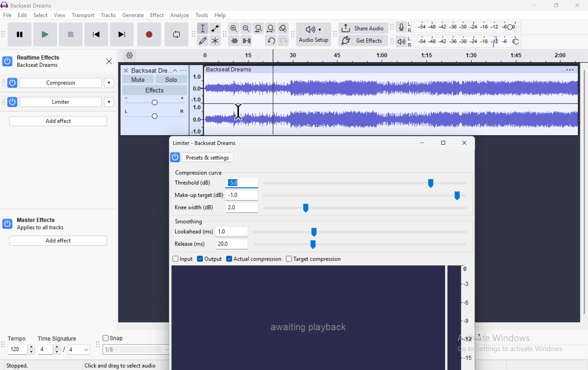Select the Draw tool
588x370 pixels.
(203, 41)
